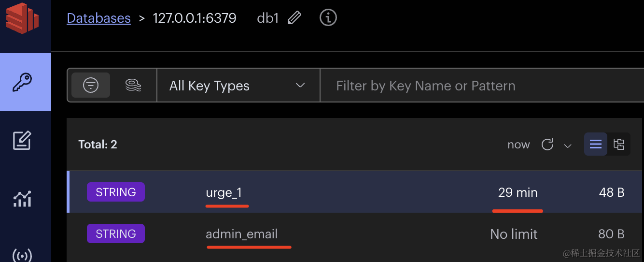Open the database info circle icon
Image resolution: width=644 pixels, height=262 pixels.
click(x=328, y=18)
